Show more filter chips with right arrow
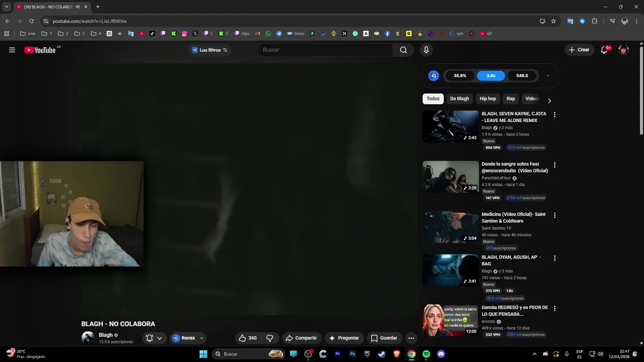Viewport: 644px width, 362px height. tap(549, 101)
